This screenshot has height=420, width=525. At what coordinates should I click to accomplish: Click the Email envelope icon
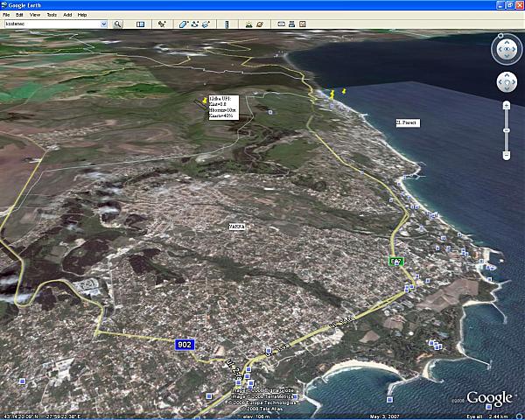[282, 24]
